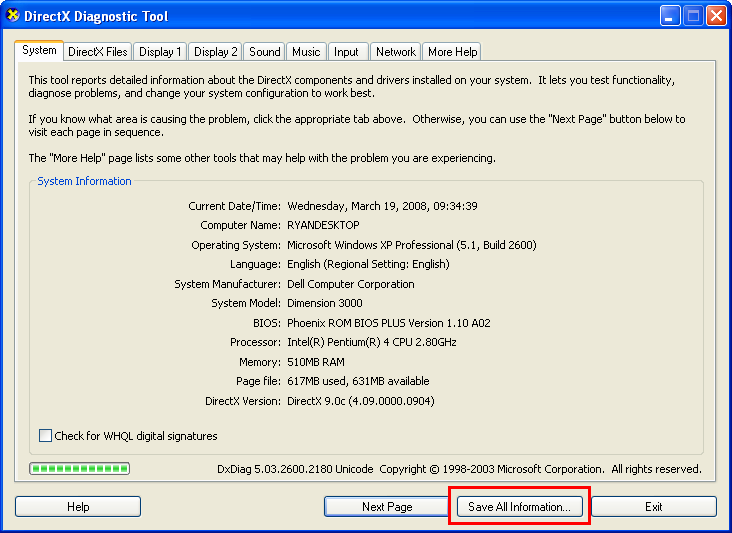732x533 pixels.
Task: Click the green progress bar
Action: point(79,469)
